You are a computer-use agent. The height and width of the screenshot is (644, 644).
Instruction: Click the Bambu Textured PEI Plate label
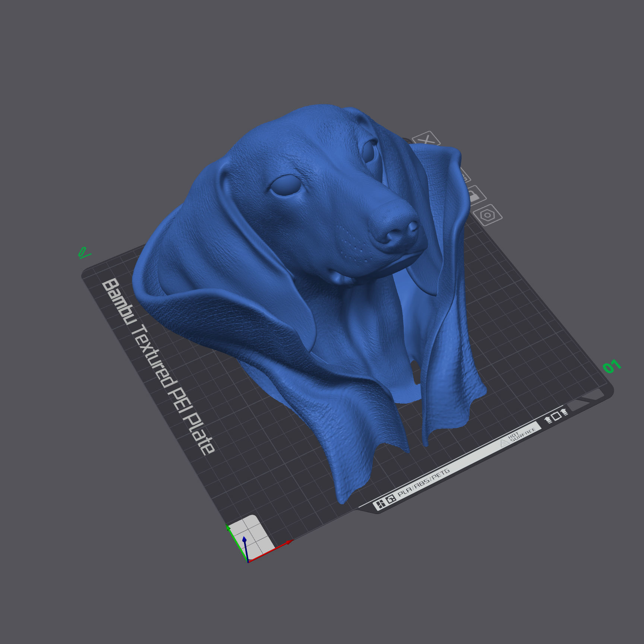158,367
